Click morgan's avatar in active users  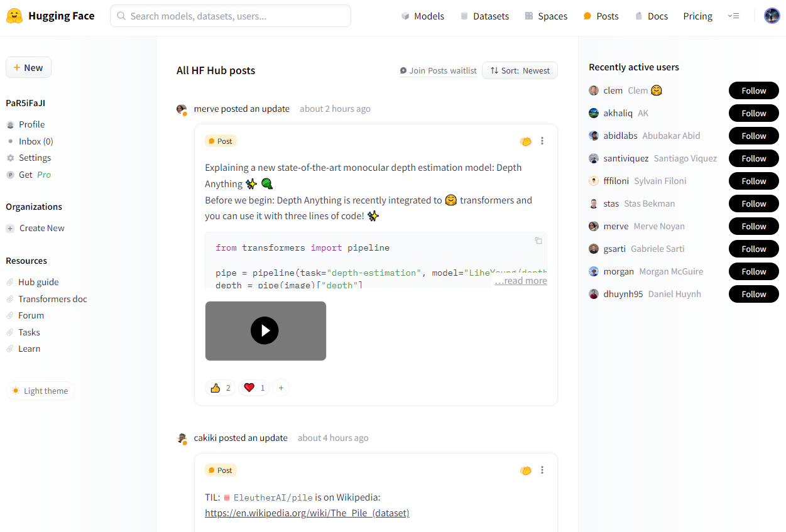click(x=594, y=271)
